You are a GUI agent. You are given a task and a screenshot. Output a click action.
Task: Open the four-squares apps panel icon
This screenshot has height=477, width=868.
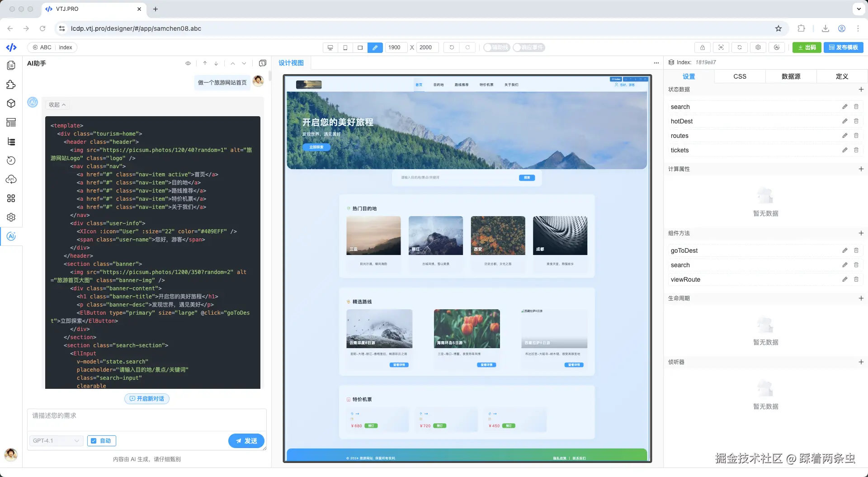click(11, 198)
